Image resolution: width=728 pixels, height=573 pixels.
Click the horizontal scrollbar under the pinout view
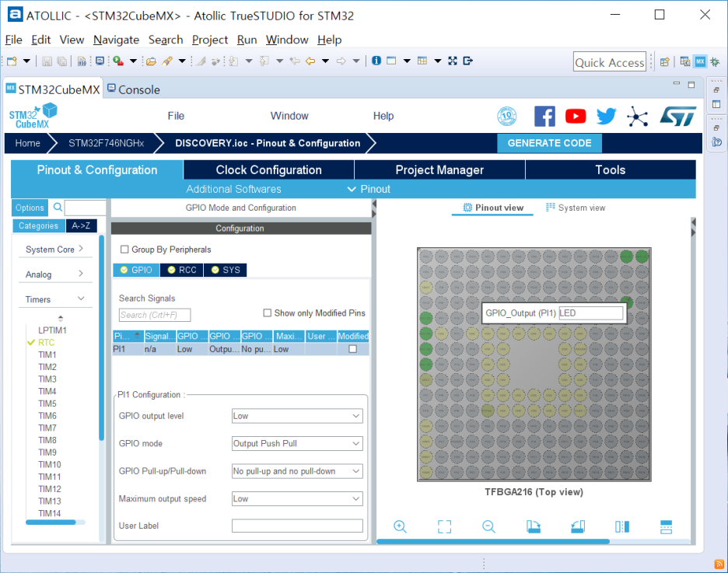point(492,541)
